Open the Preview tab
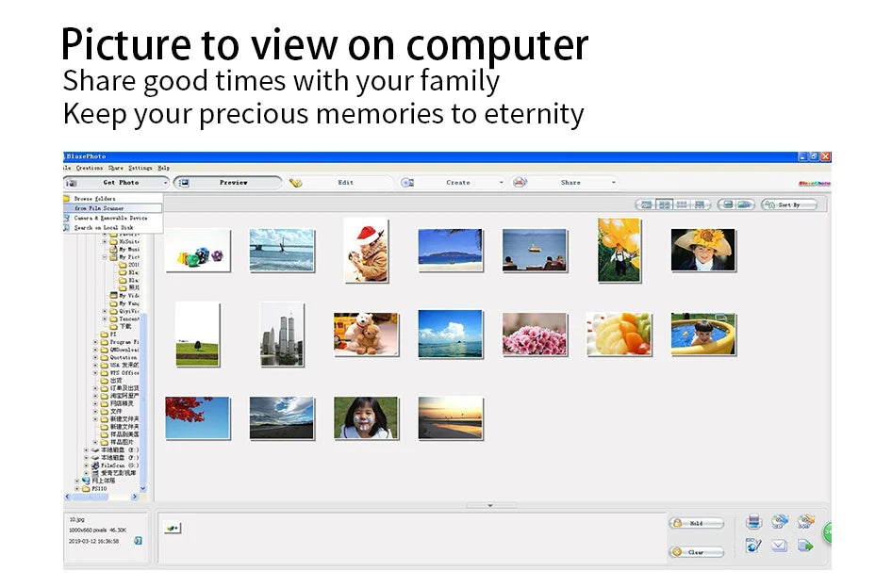 point(233,183)
